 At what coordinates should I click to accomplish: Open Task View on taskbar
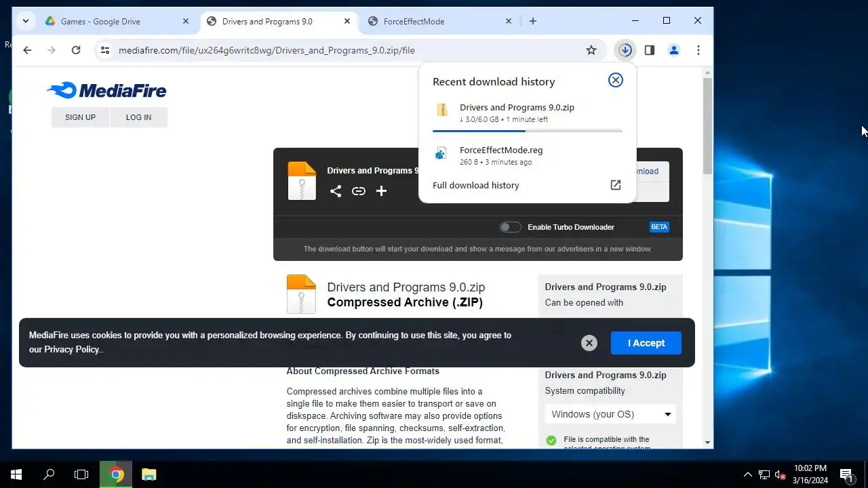click(x=81, y=474)
